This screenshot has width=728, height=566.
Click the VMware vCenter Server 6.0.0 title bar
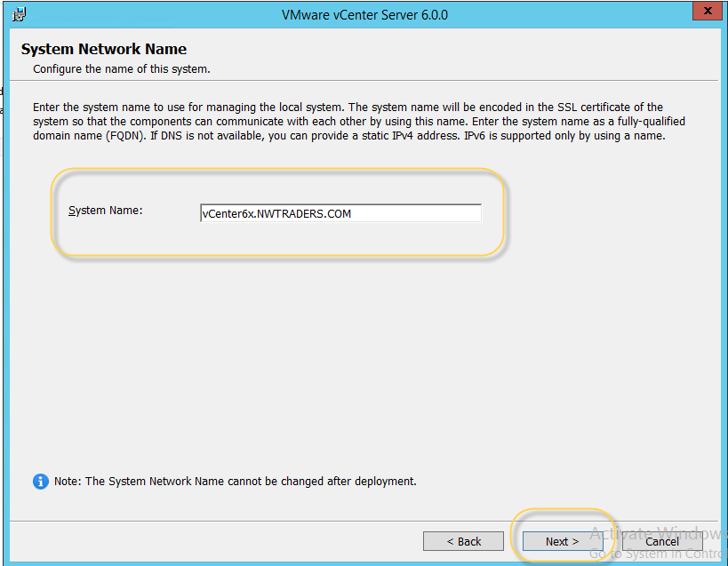coord(364,14)
